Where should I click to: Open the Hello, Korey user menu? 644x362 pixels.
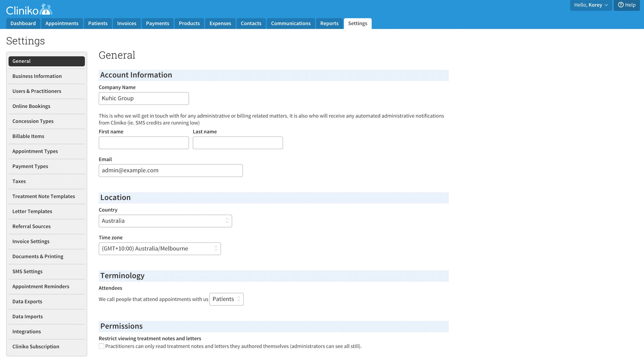(591, 5)
